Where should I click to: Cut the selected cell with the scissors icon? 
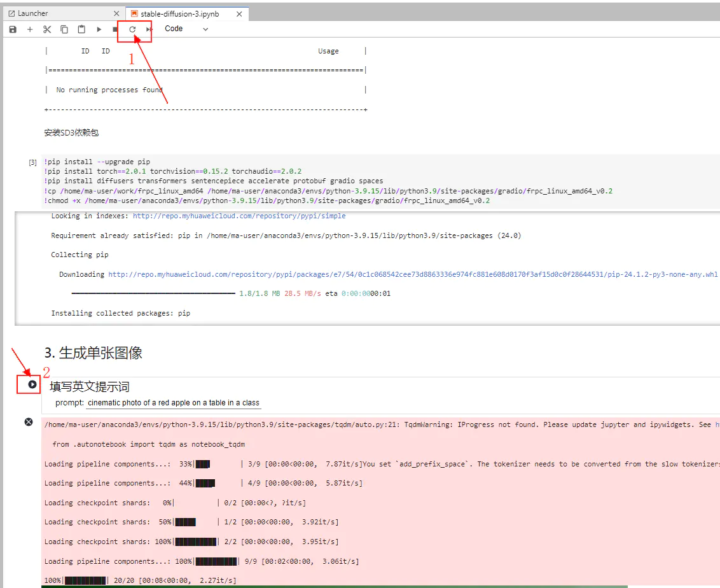[47, 29]
